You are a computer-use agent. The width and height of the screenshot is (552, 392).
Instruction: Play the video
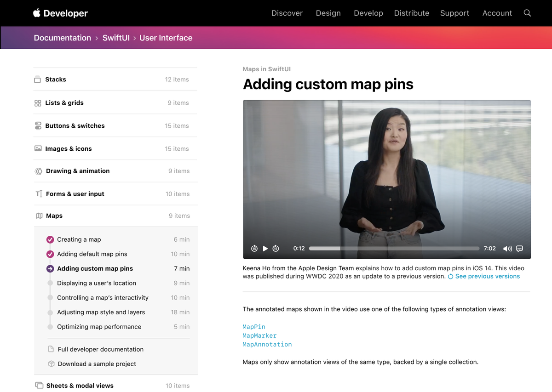(265, 248)
